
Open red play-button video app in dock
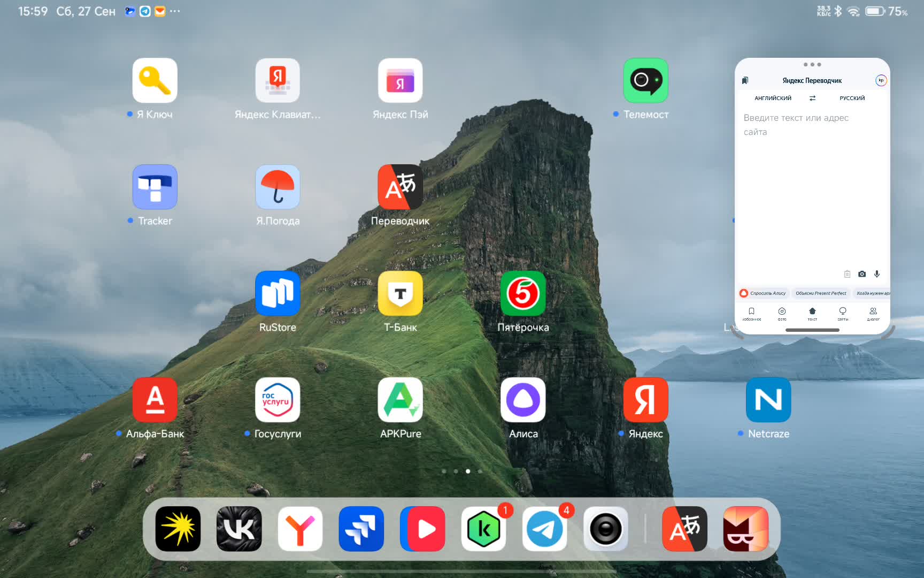(422, 529)
